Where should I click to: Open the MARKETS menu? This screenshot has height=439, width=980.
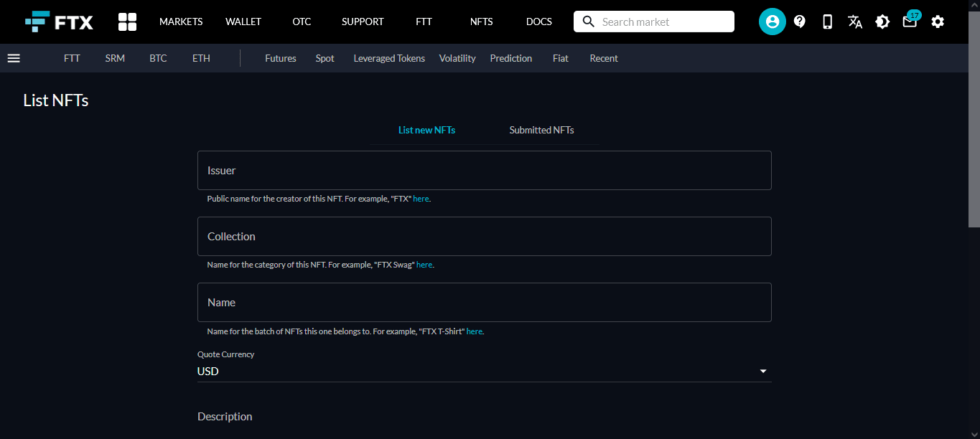click(181, 22)
